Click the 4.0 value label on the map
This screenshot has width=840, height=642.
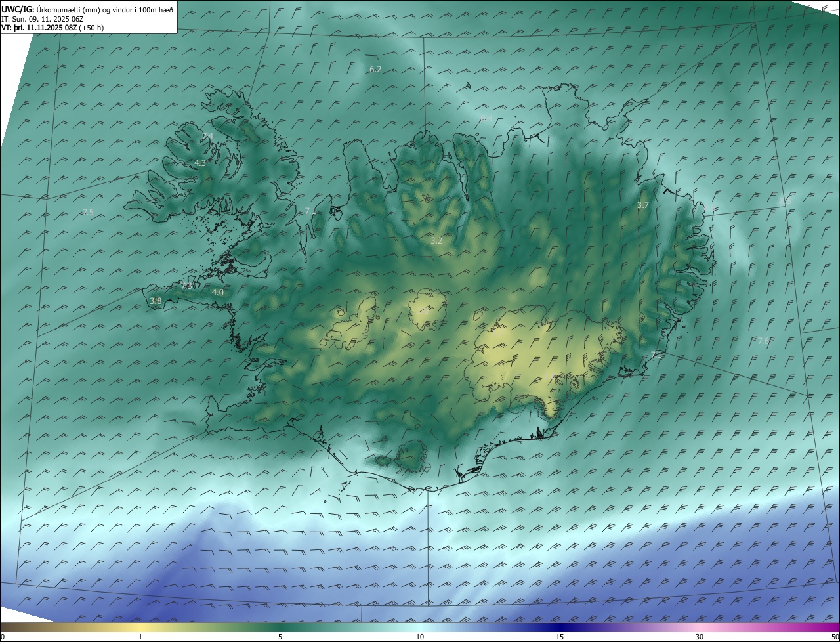coord(218,292)
